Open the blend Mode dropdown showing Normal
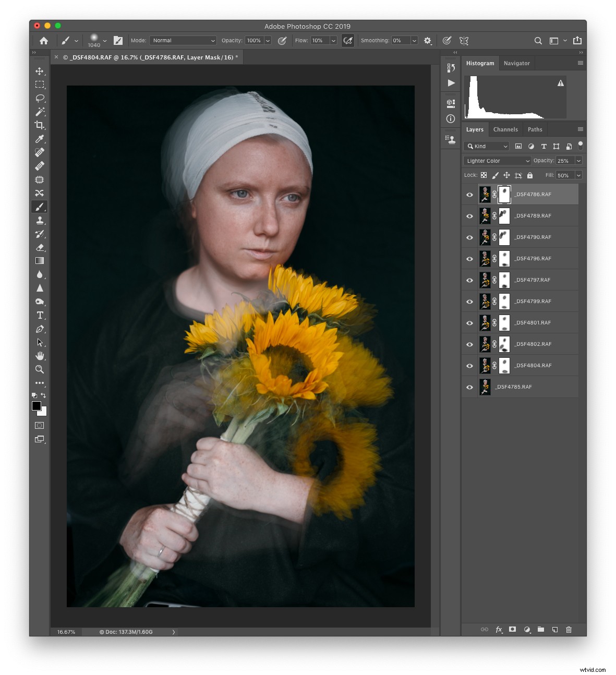This screenshot has height=675, width=616. [x=183, y=40]
